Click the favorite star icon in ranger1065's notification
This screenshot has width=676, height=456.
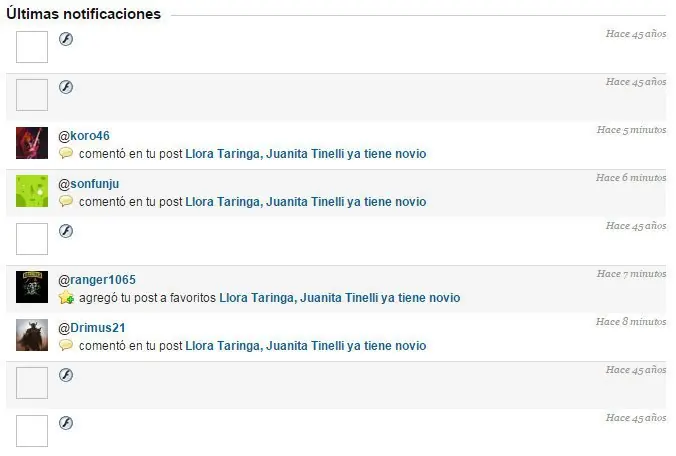point(66,297)
